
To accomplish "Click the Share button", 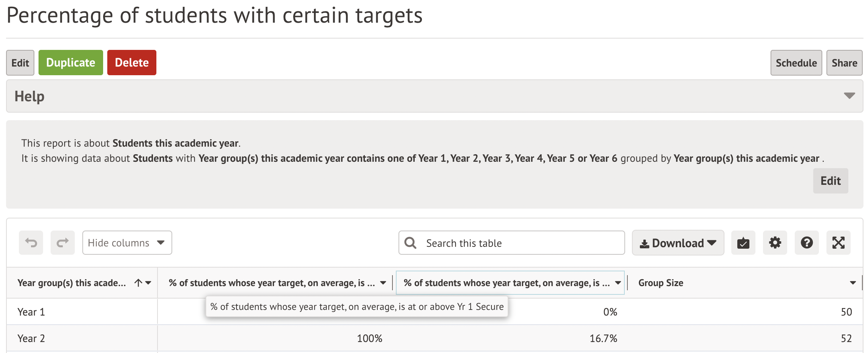I will click(x=844, y=63).
